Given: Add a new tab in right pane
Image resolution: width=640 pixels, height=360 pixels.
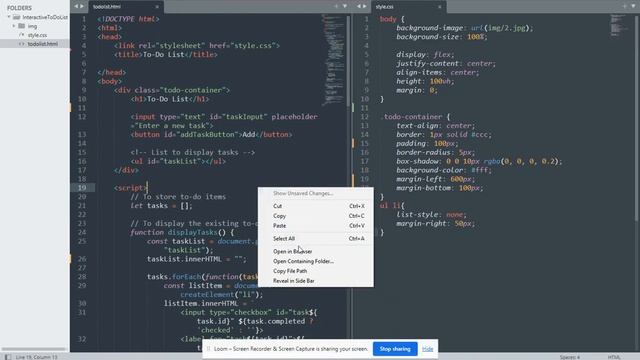Looking at the screenshot, I should 625,6.
